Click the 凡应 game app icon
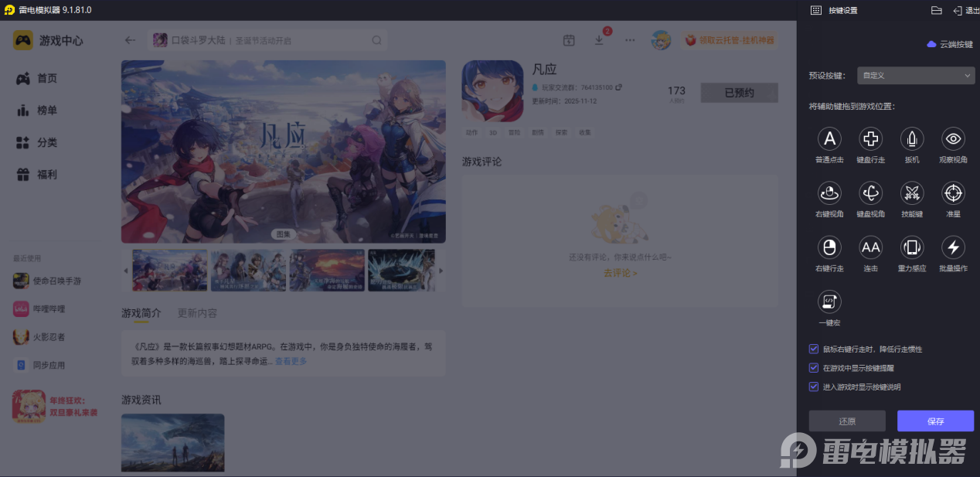 point(492,91)
